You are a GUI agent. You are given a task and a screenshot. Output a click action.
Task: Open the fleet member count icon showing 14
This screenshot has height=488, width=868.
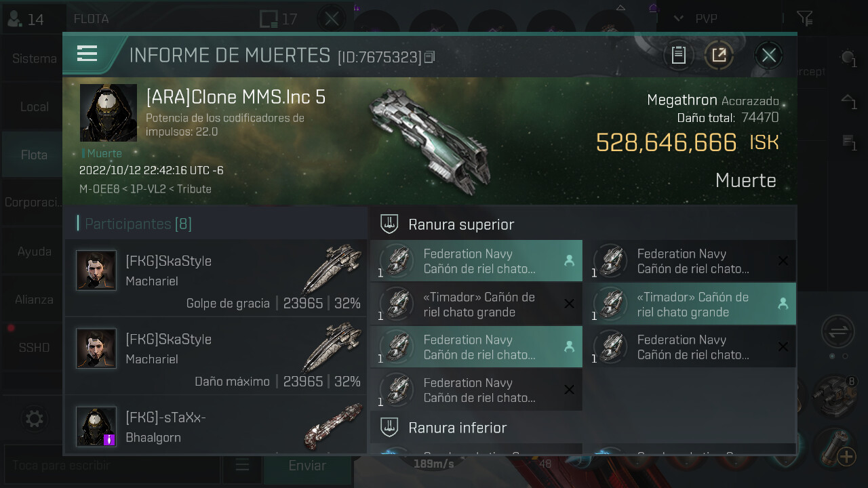tap(25, 19)
